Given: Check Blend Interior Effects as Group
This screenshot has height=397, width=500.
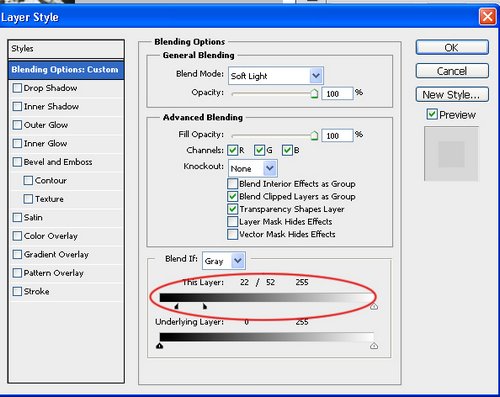Looking at the screenshot, I should 232,184.
